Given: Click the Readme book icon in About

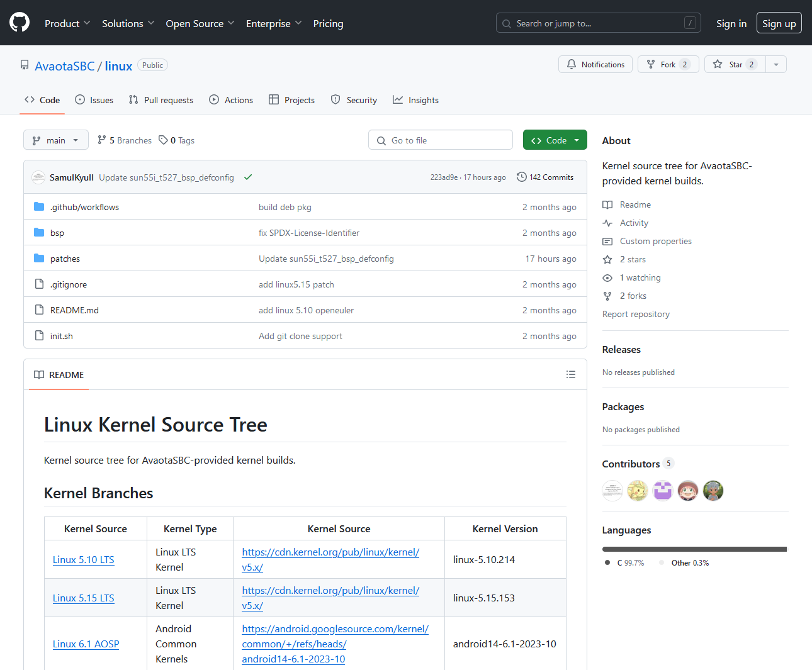Looking at the screenshot, I should tap(607, 204).
